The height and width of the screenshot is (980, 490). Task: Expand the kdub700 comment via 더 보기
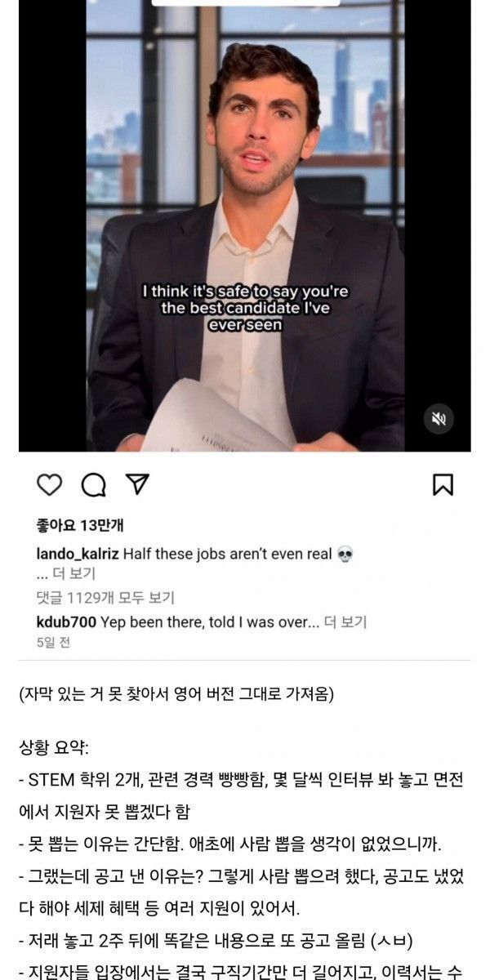point(345,622)
